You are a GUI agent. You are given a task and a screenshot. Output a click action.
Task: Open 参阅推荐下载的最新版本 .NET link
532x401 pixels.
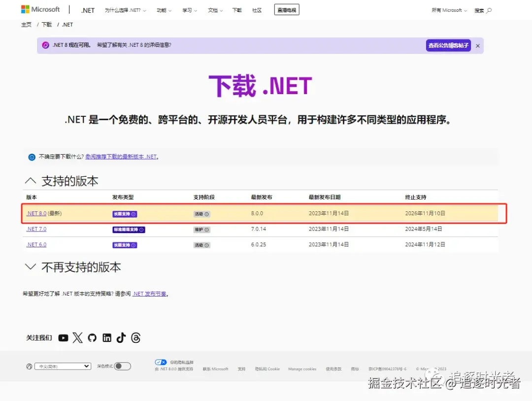(x=121, y=157)
